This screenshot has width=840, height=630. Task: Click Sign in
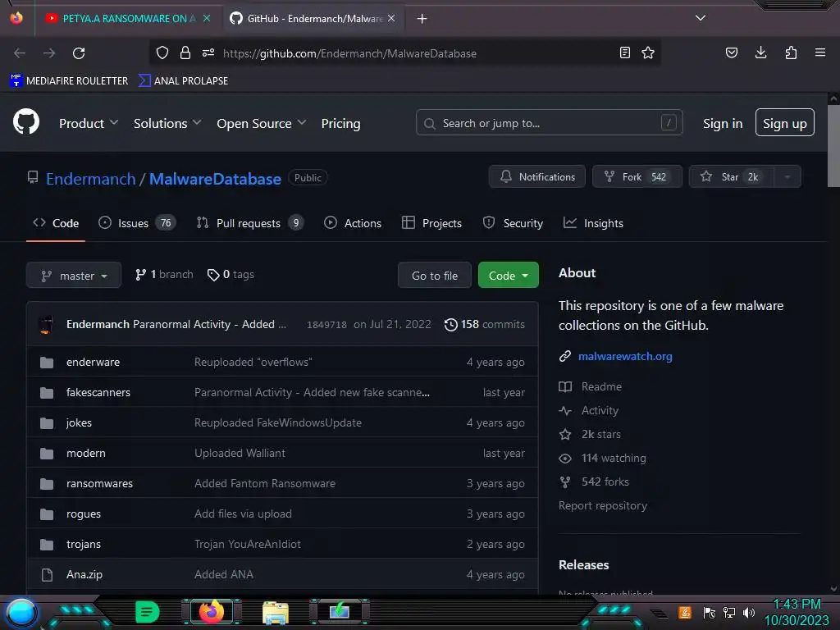(x=723, y=123)
